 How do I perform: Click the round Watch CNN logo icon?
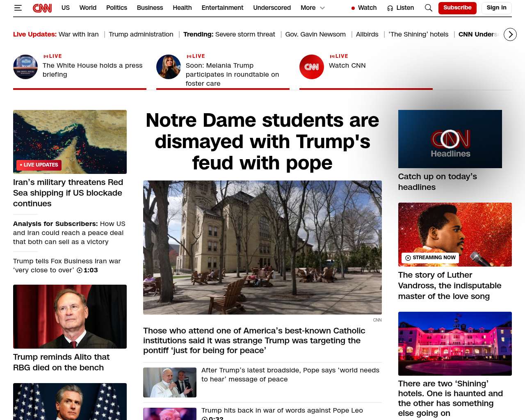point(312,67)
